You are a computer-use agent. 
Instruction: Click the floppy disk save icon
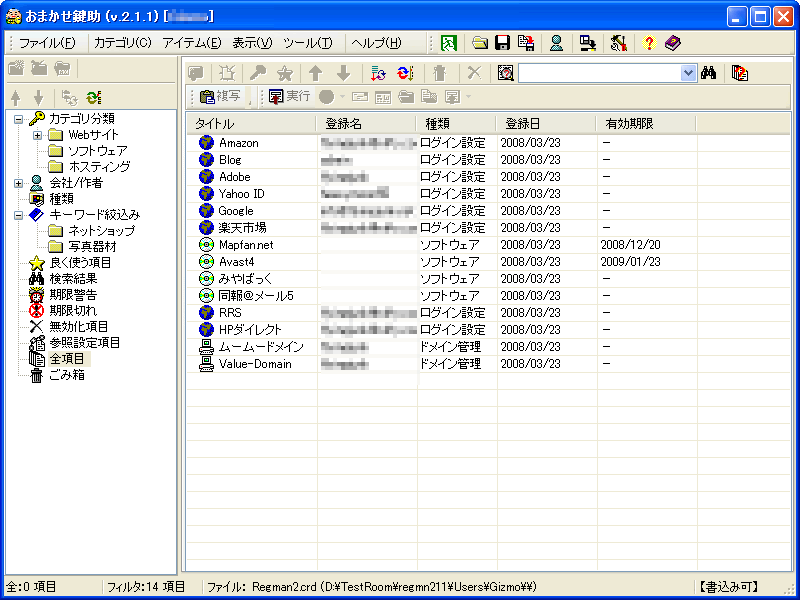pyautogui.click(x=503, y=43)
